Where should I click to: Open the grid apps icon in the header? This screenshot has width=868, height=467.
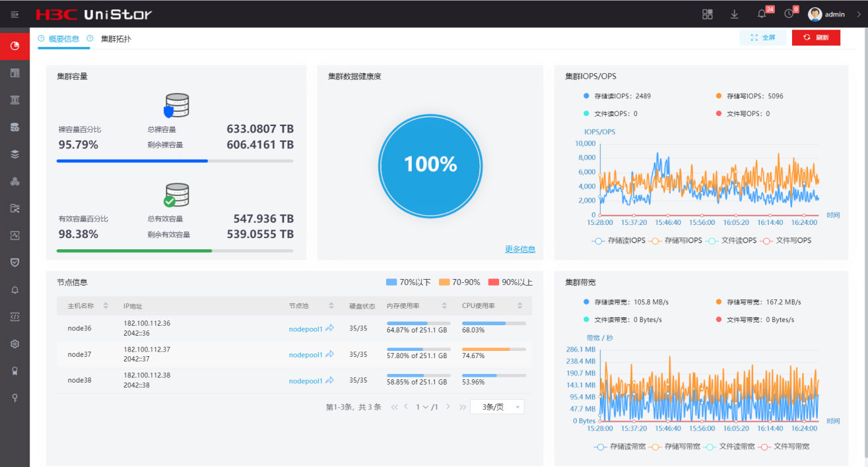(708, 14)
